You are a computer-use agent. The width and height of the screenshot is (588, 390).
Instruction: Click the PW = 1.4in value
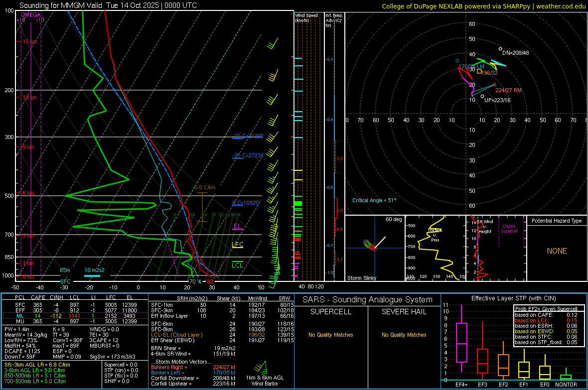pyautogui.click(x=17, y=329)
